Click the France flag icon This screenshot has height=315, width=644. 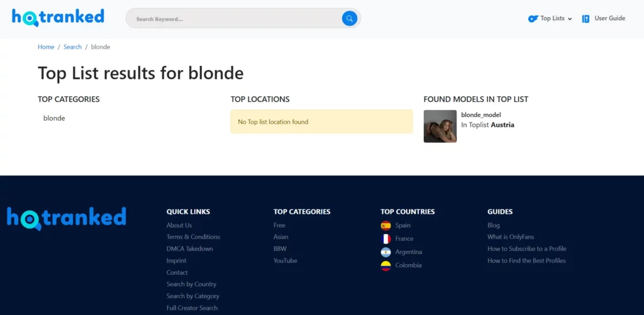pos(386,239)
